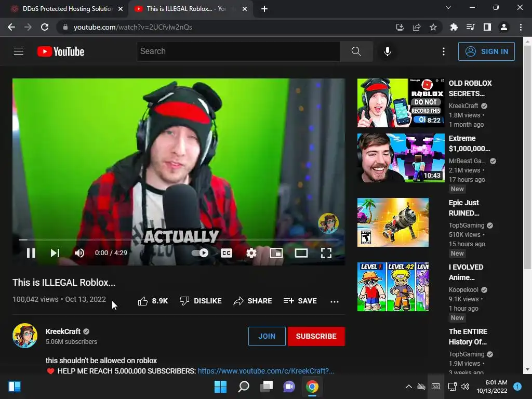Screen dimensions: 532x399
Task: Install app icon in address bar
Action: coord(400,27)
